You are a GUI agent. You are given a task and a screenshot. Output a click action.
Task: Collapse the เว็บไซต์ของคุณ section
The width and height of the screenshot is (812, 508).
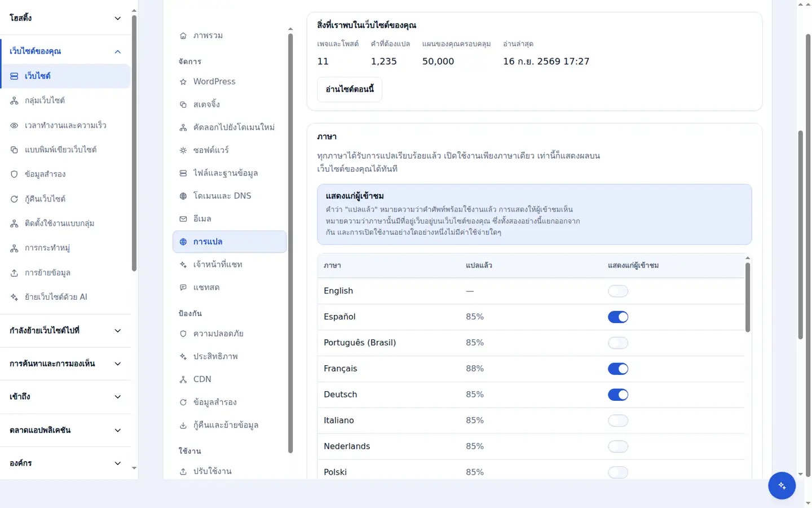[65, 51]
